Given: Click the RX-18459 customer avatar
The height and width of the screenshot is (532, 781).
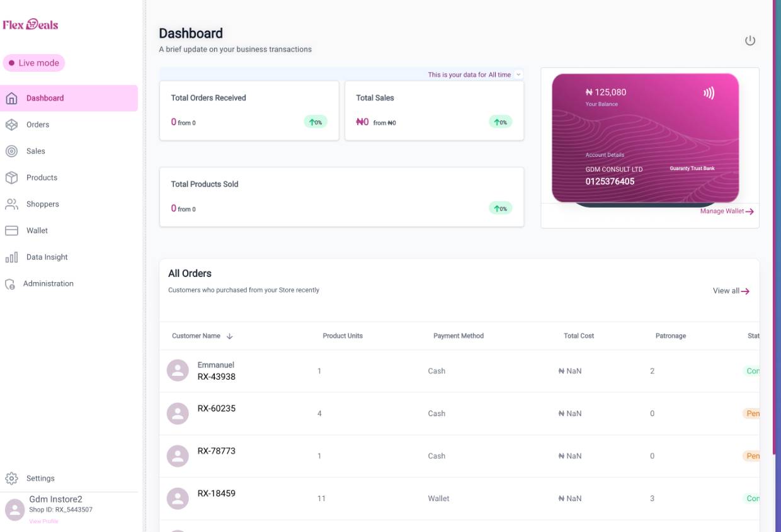Looking at the screenshot, I should click(178, 499).
